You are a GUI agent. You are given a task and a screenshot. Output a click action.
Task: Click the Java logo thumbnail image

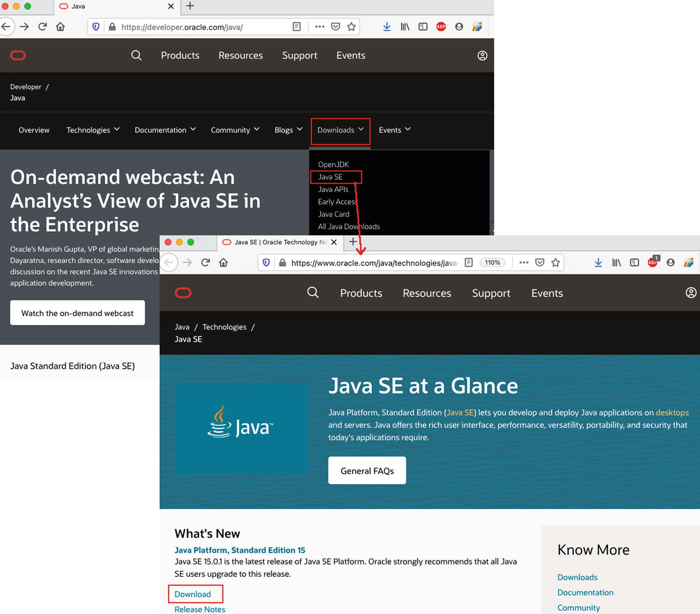pos(242,429)
